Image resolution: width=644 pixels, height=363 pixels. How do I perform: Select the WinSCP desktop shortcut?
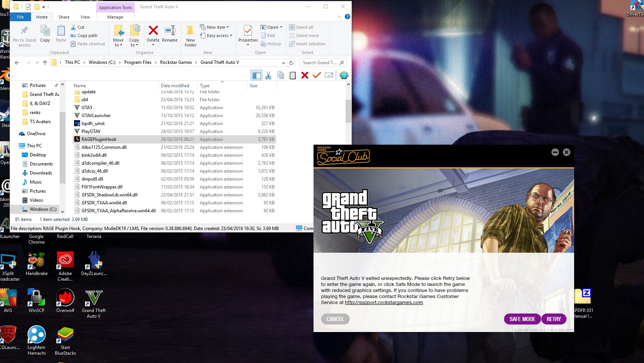tap(37, 301)
